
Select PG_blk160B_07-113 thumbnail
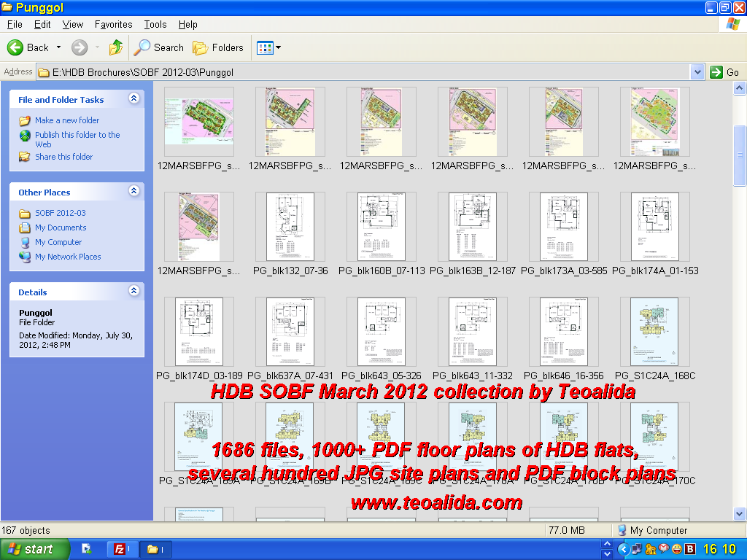tap(381, 227)
